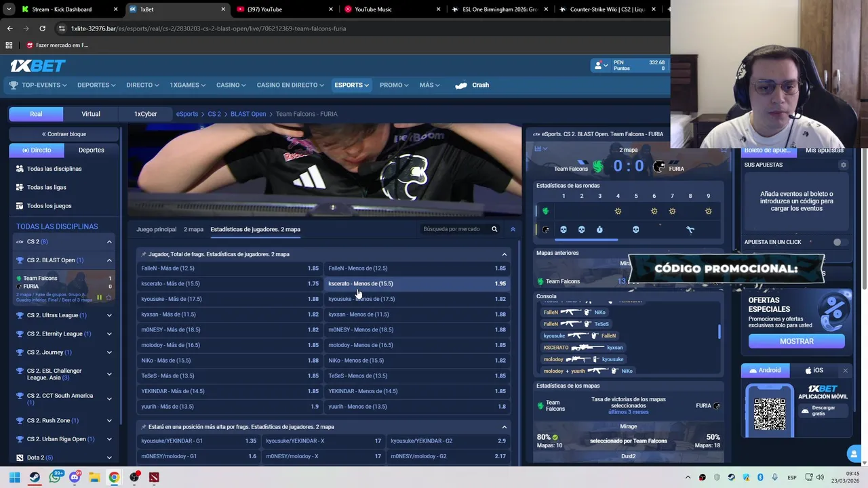
Task: Click the 1XBET logo
Action: [37, 66]
